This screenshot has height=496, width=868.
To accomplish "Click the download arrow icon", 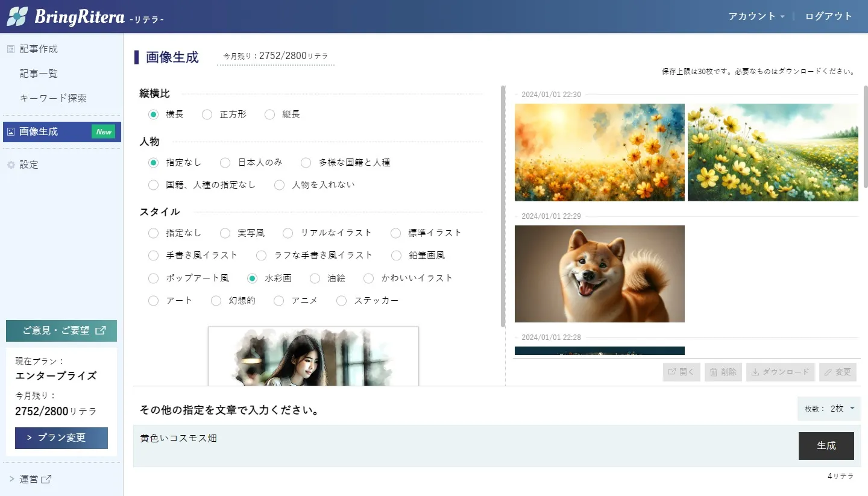I will [x=755, y=372].
